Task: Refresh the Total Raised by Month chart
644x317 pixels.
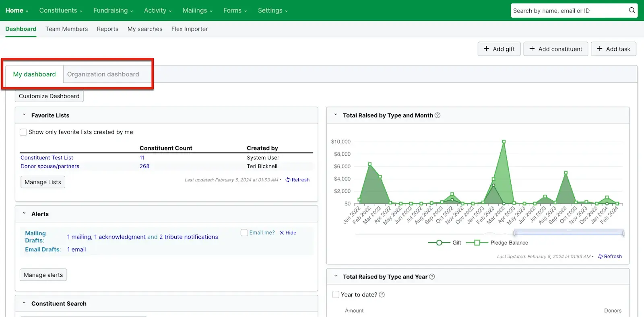Action: 610,257
